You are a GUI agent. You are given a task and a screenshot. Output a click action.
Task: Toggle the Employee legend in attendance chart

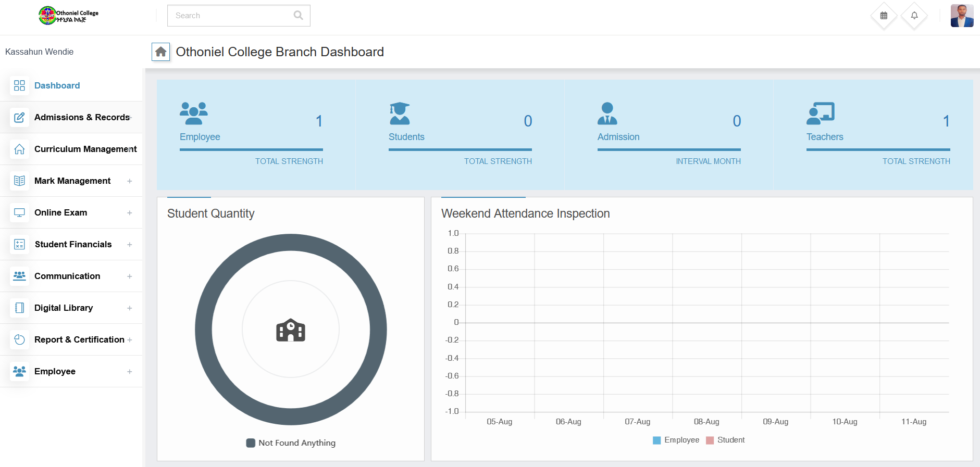click(676, 440)
